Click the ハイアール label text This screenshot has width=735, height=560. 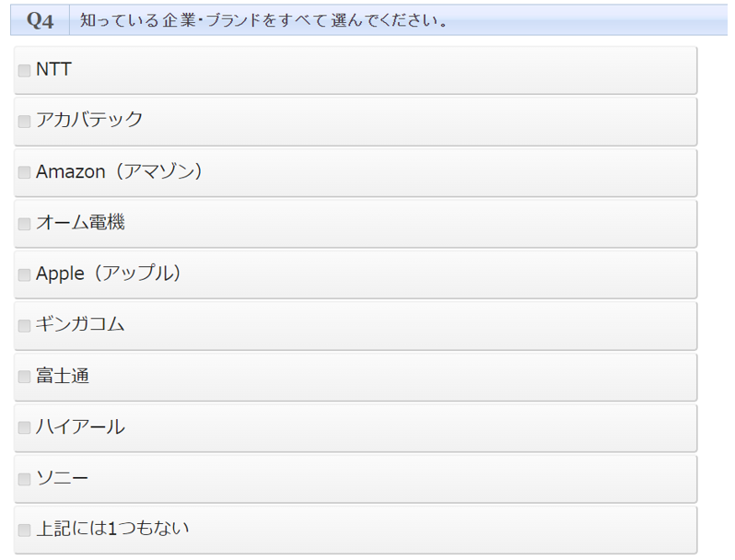(80, 426)
